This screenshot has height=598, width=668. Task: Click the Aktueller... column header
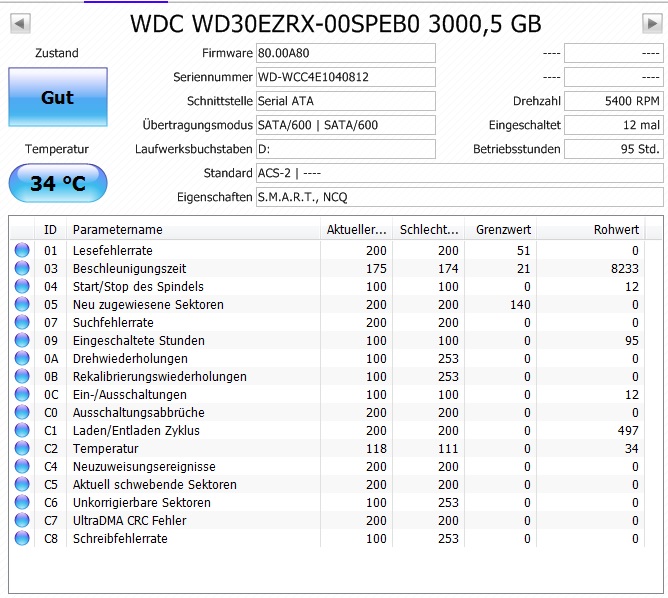357,230
